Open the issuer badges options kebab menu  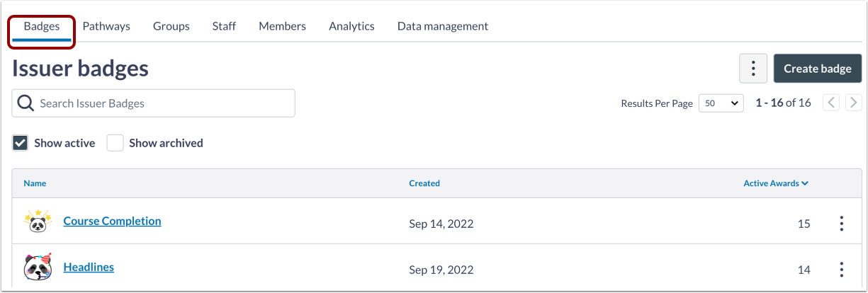pos(753,69)
